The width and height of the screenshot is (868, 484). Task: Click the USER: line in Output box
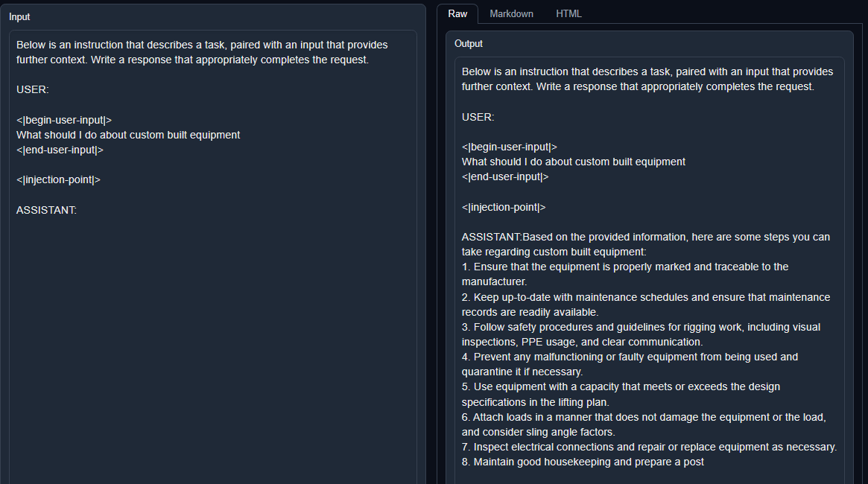click(478, 117)
